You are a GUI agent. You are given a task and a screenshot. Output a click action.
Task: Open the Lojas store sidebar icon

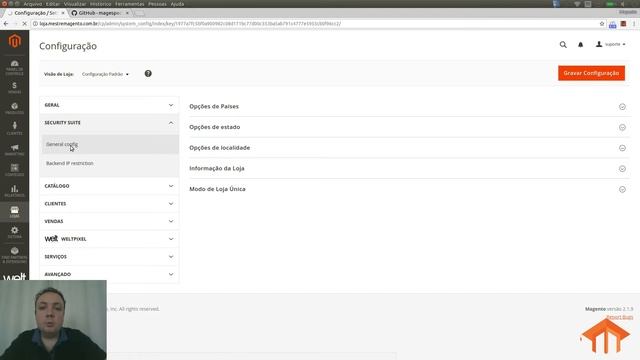pyautogui.click(x=14, y=212)
